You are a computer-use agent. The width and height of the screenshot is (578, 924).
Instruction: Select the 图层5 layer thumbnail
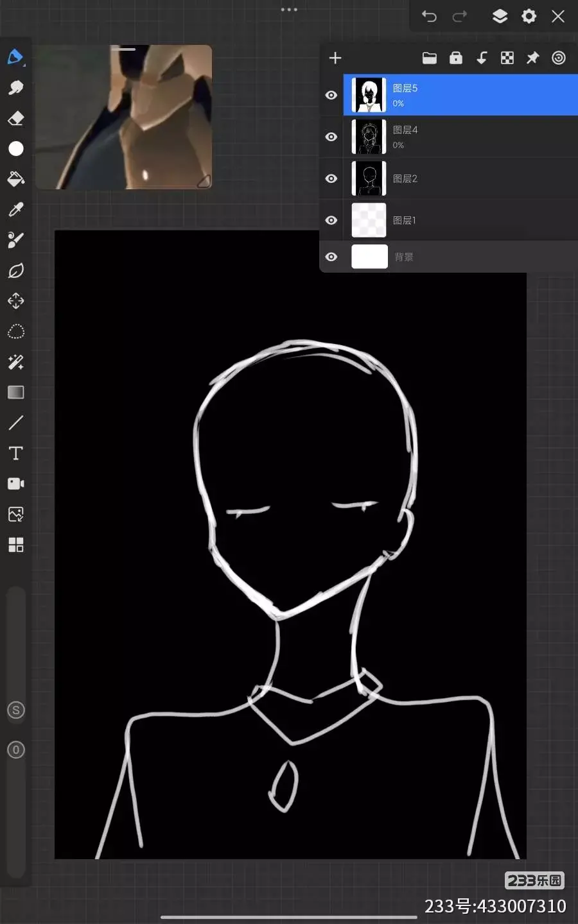pyautogui.click(x=369, y=95)
